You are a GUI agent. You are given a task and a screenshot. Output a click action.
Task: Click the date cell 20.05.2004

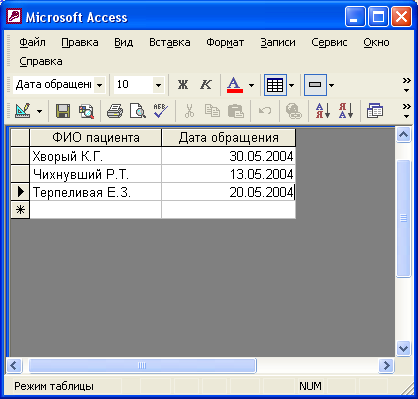[229, 192]
